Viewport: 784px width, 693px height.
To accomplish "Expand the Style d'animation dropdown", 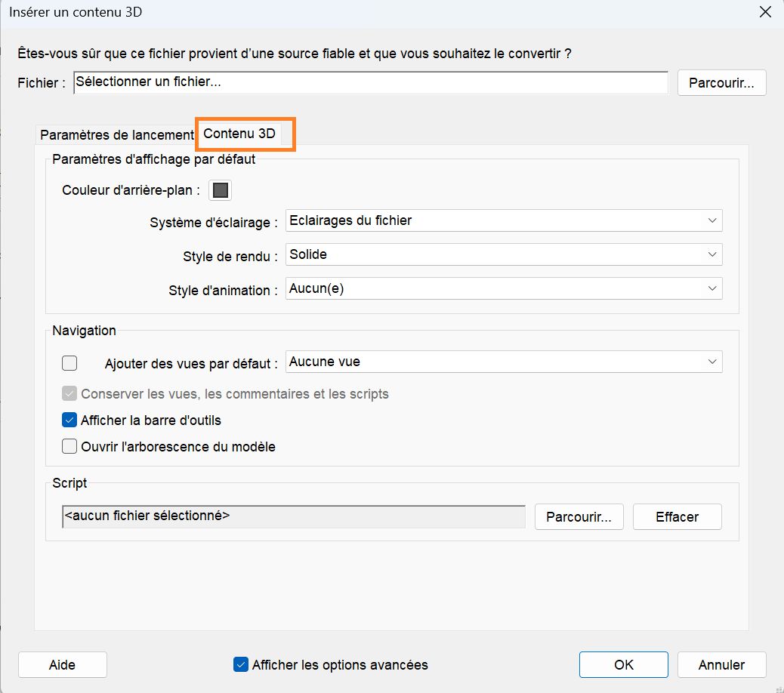I will point(504,288).
